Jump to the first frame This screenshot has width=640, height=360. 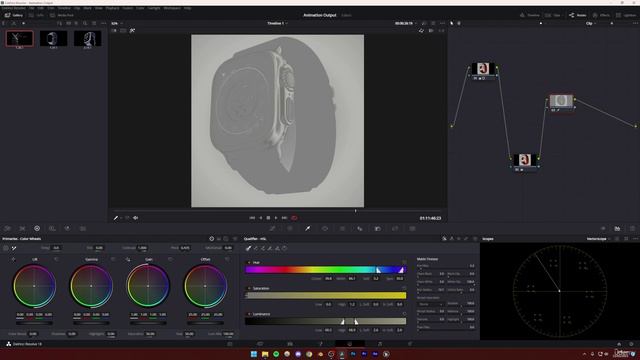point(252,218)
